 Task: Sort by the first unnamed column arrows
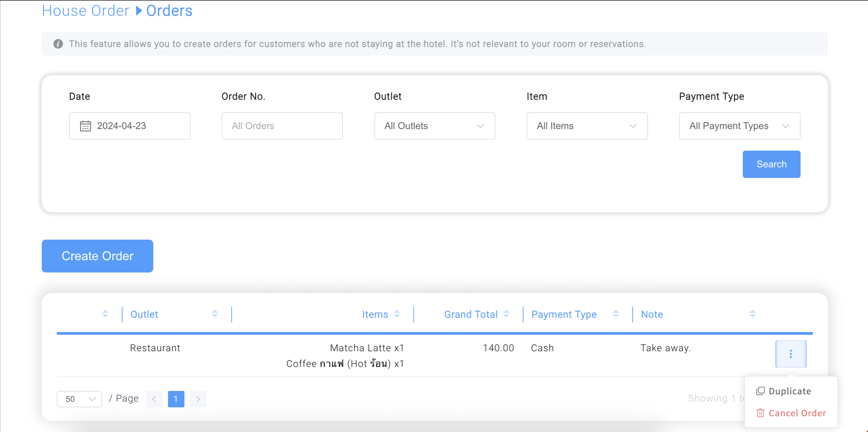105,314
